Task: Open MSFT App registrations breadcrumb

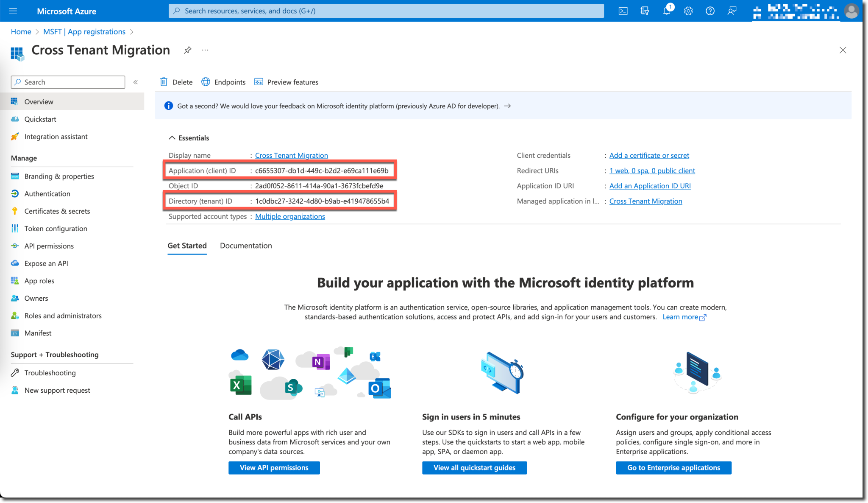Action: 84,31
